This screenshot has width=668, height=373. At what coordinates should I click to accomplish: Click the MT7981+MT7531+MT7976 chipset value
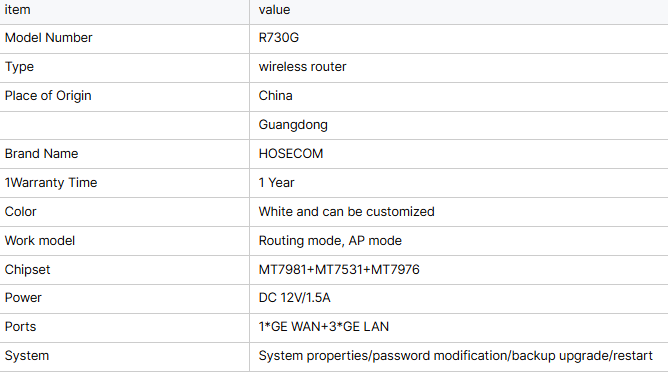coord(339,270)
